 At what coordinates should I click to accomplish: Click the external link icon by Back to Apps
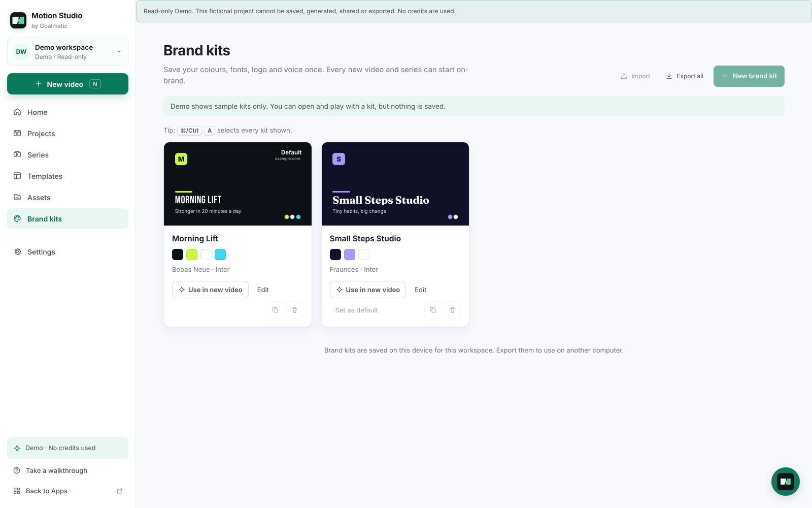point(119,491)
